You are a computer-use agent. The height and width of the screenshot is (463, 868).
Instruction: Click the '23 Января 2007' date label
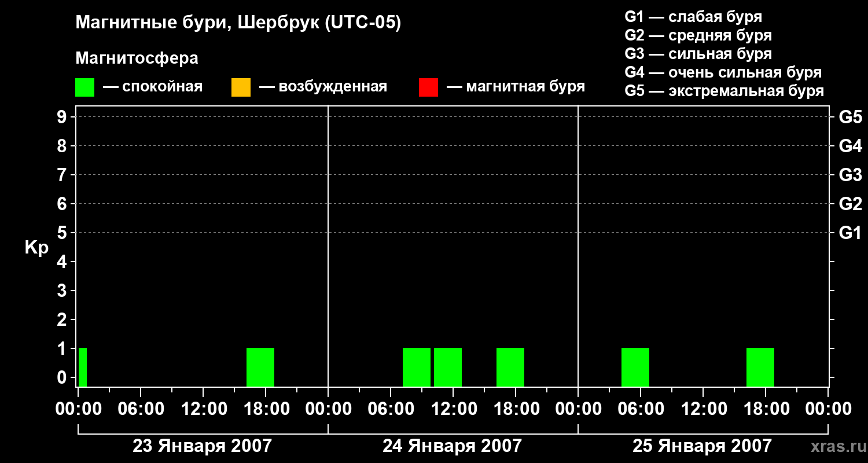pos(202,446)
